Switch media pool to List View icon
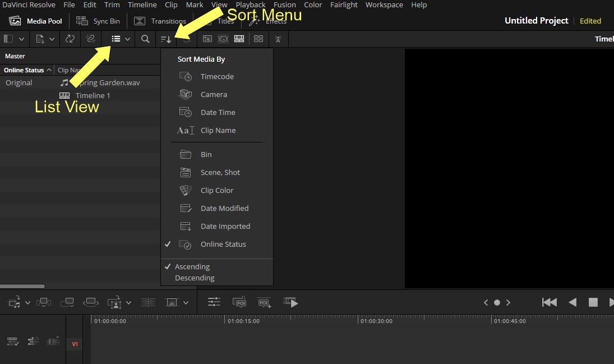The image size is (614, 364). (116, 39)
